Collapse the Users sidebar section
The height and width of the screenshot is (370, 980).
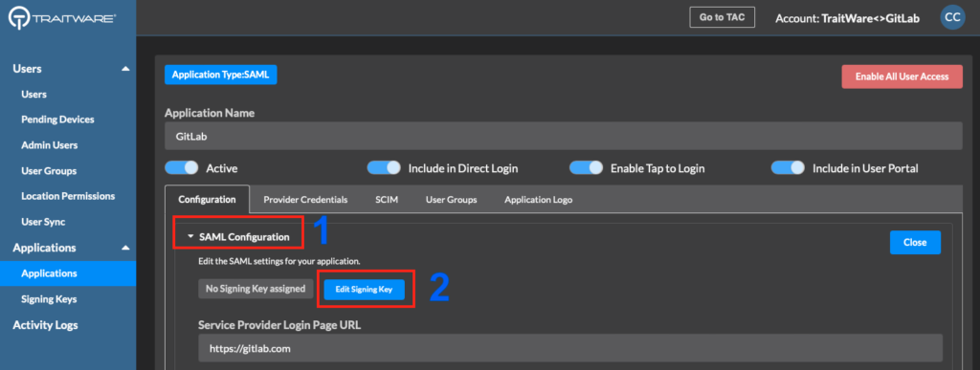pyautogui.click(x=125, y=69)
